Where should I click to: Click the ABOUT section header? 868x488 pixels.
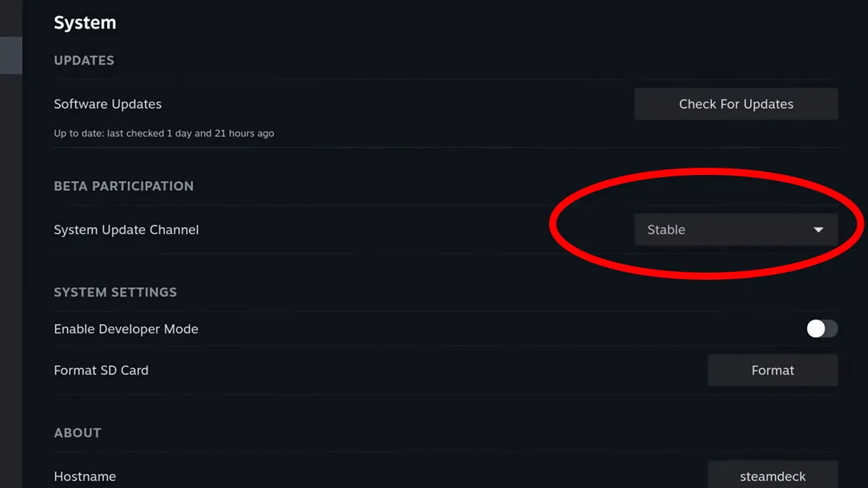77,432
